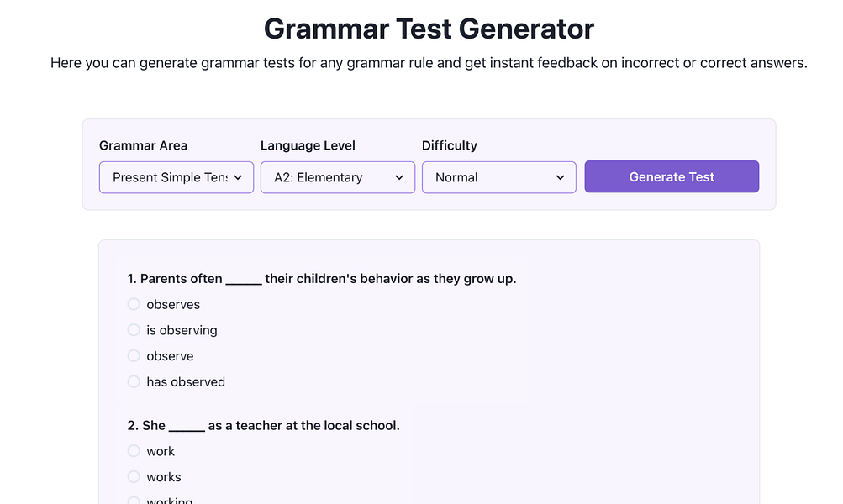Select the "is observing" option
The height and width of the screenshot is (504, 843).
(134, 330)
